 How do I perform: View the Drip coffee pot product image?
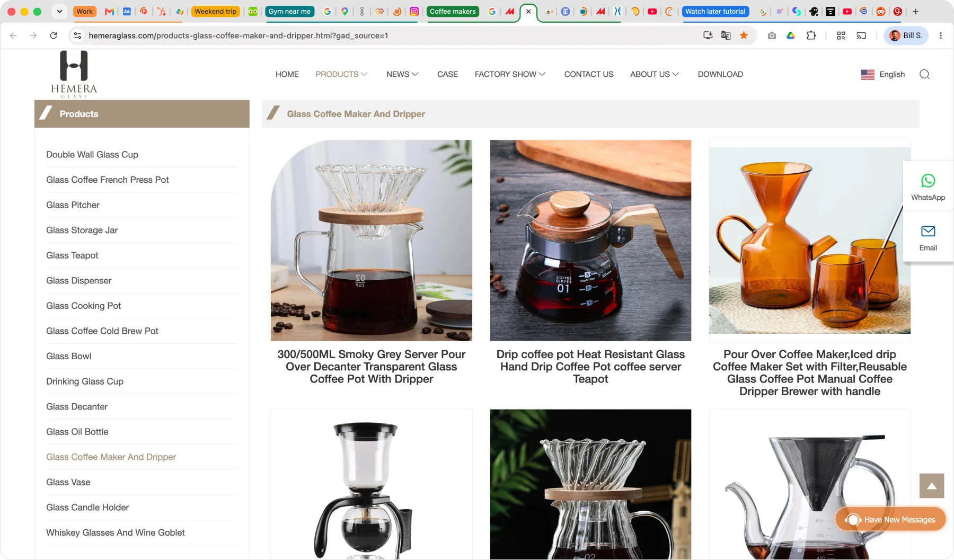[x=590, y=241]
